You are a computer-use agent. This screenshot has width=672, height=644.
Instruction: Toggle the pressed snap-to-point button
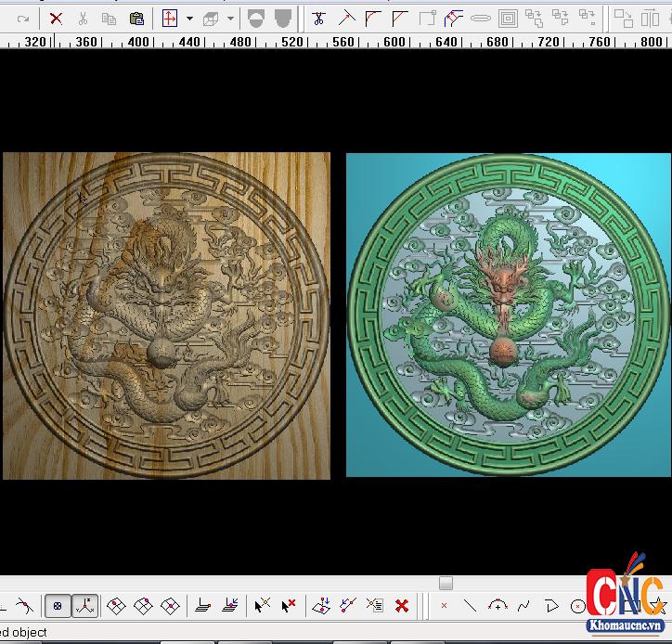(x=58, y=606)
